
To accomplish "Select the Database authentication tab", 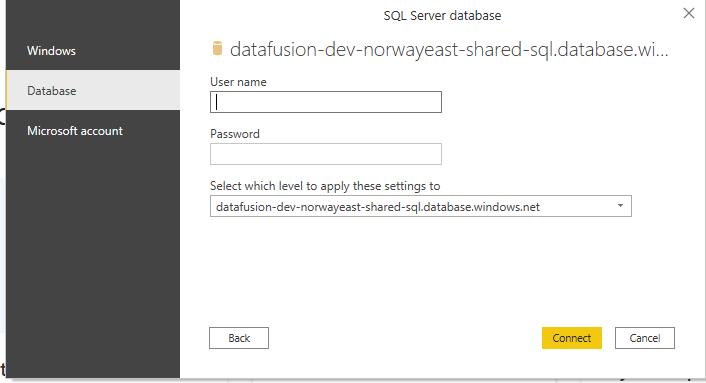I will click(x=93, y=90).
